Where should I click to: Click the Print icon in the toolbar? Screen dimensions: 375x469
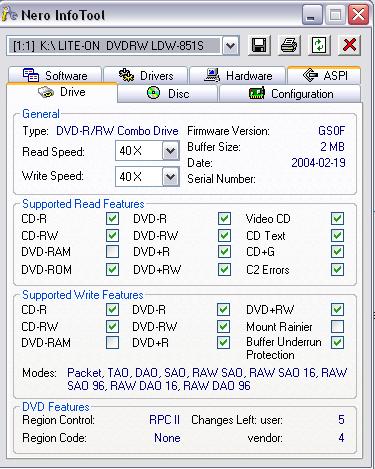click(x=289, y=45)
